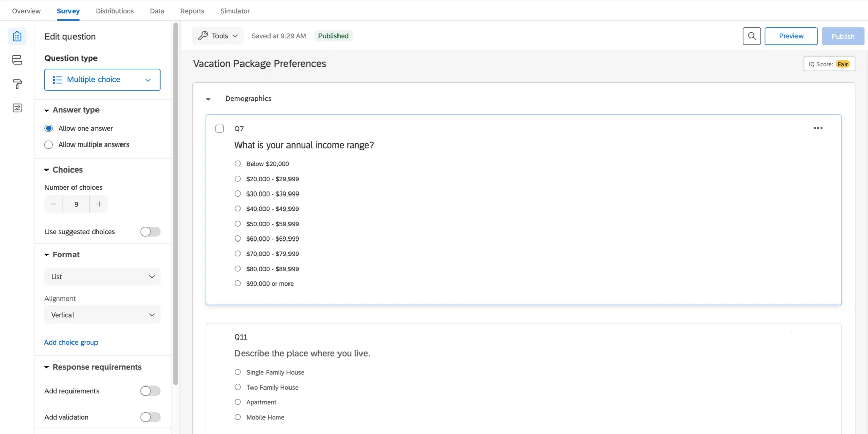Open the survey builder clipboard icon

point(17,36)
